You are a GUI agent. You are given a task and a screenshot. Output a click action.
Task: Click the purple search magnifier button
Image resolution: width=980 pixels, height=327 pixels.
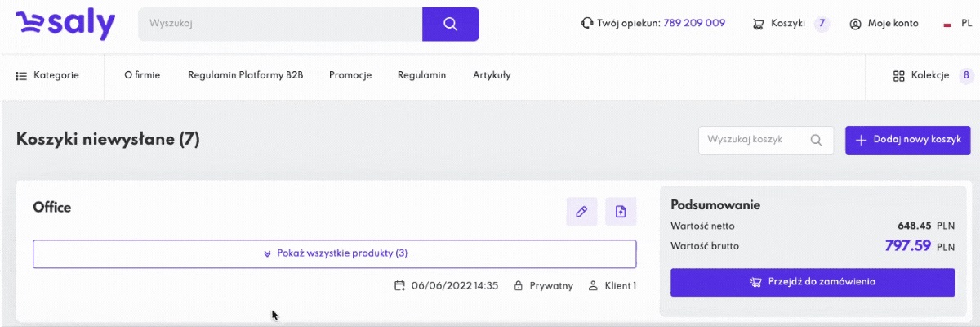click(x=450, y=24)
